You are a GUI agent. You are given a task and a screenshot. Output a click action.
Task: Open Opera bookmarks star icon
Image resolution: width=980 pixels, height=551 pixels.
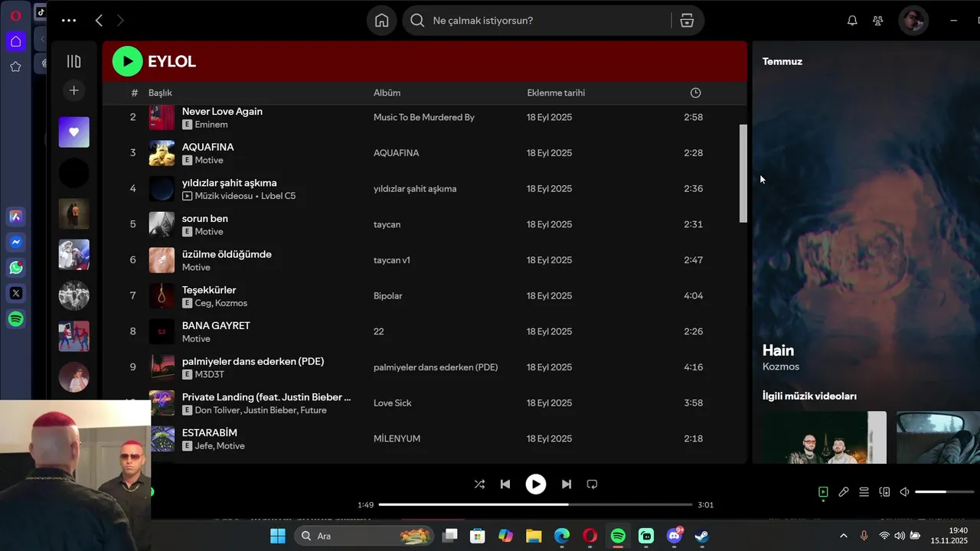point(15,67)
